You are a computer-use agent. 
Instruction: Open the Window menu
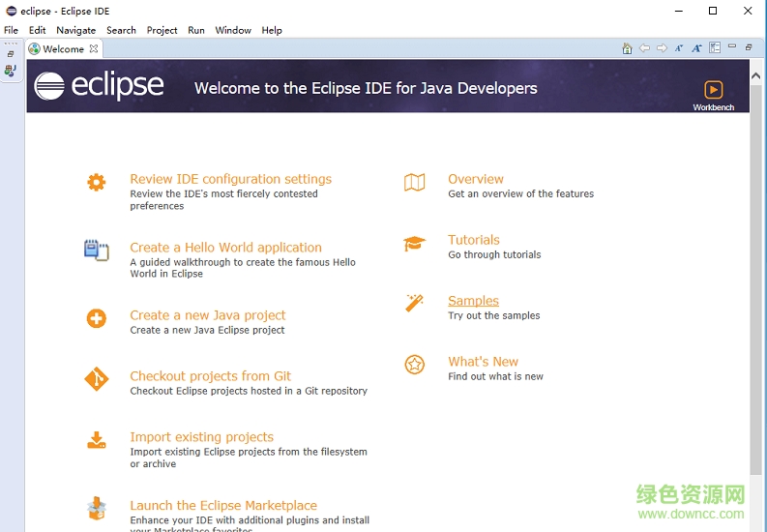pos(233,30)
